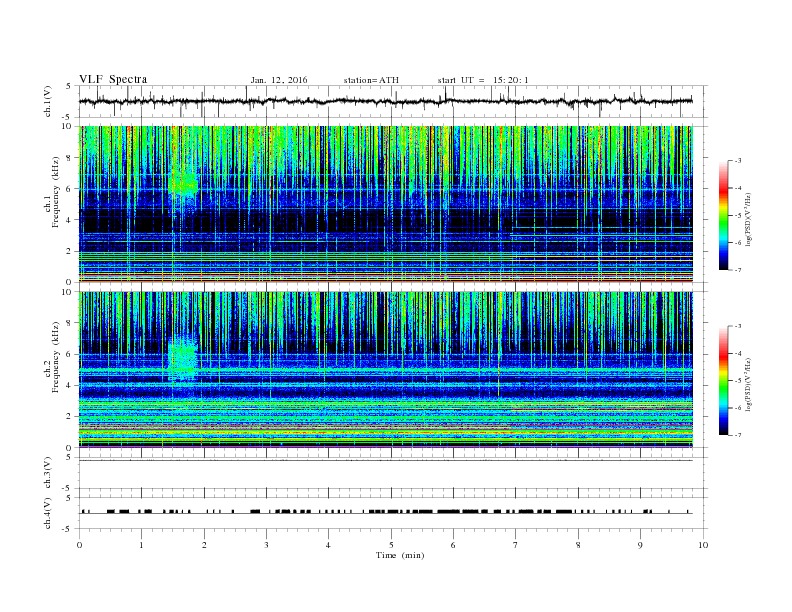Click the "station=ATH" header label
The image size is (792, 612).
point(371,80)
